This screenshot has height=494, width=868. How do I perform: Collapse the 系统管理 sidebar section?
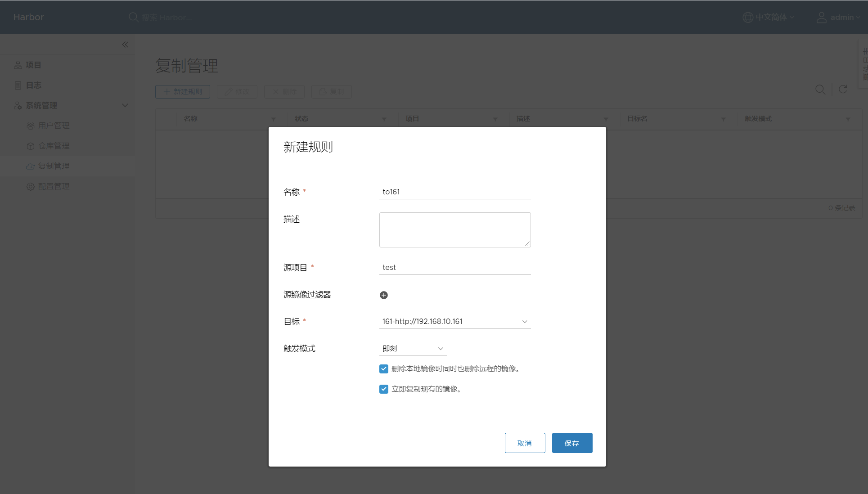point(125,105)
